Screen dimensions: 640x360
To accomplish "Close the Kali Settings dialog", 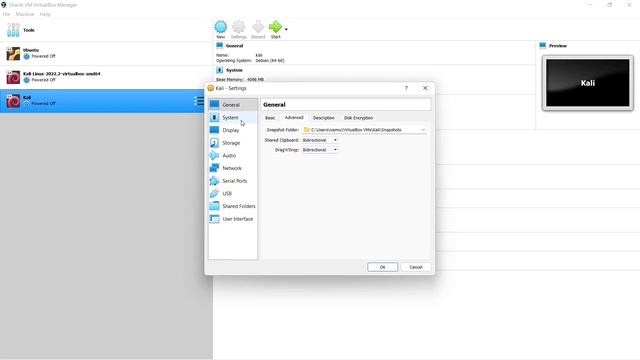I will tap(425, 88).
